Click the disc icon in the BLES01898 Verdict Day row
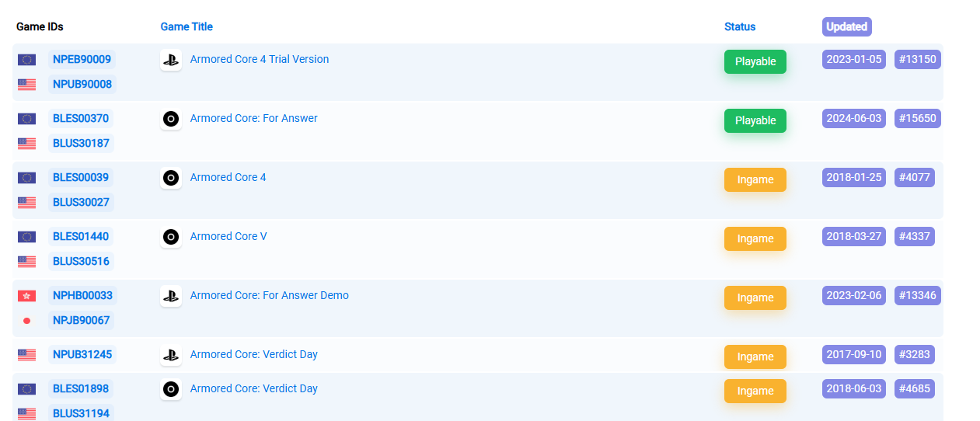Viewport: 980px width, 421px height. click(171, 389)
